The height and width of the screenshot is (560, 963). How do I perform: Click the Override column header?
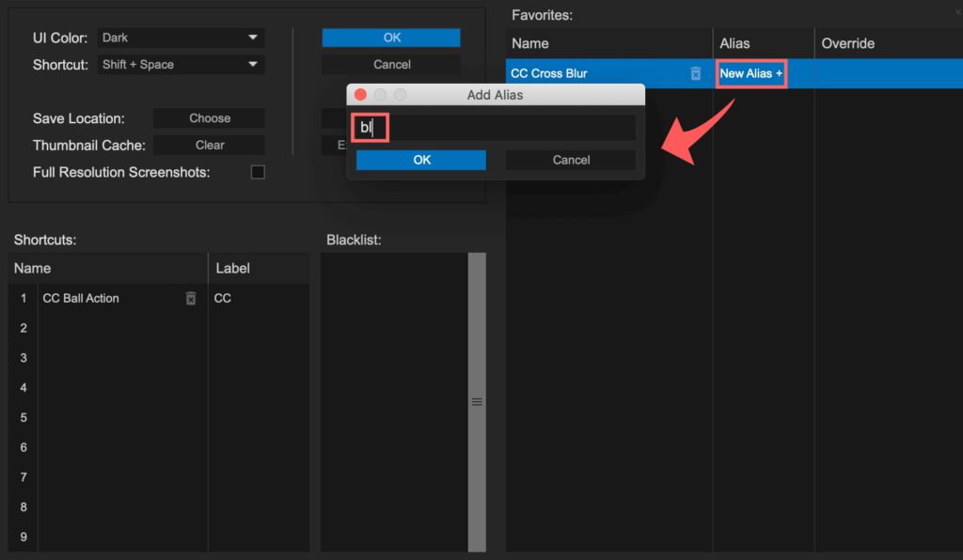(848, 43)
